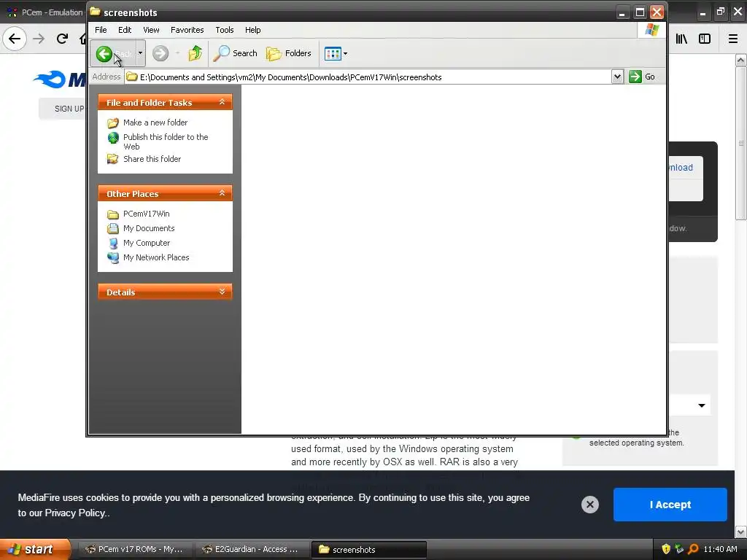Open the Views dropdown button
This screenshot has height=560, width=747.
336,53
